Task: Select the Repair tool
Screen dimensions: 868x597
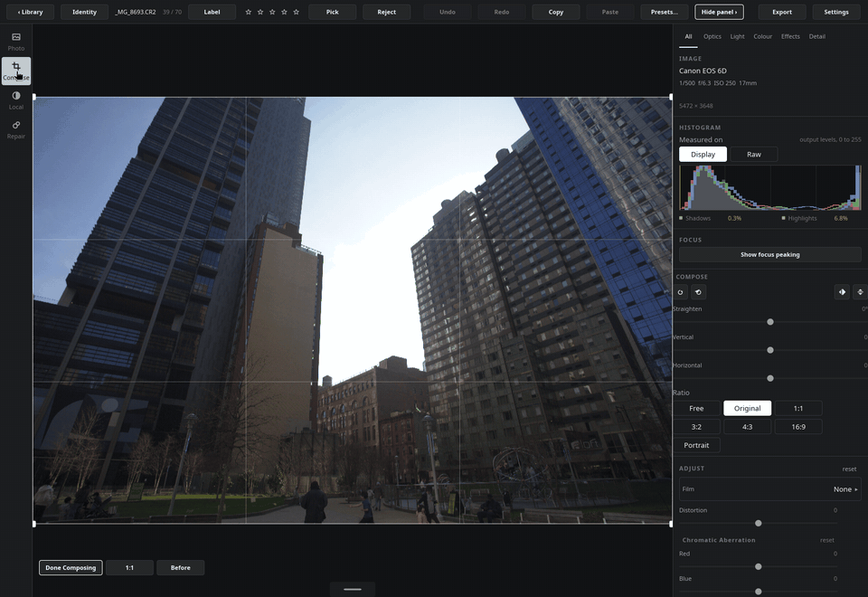Action: [16, 130]
